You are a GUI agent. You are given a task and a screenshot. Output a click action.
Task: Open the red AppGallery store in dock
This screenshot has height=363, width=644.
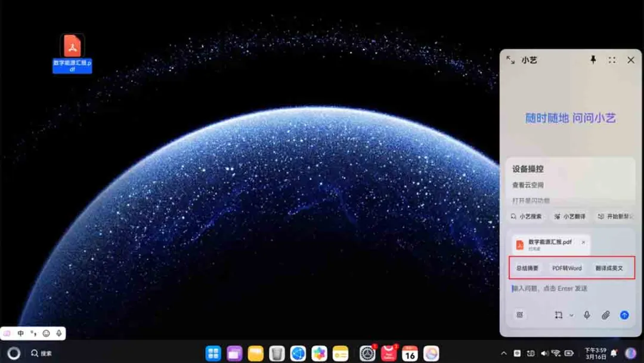[389, 353]
